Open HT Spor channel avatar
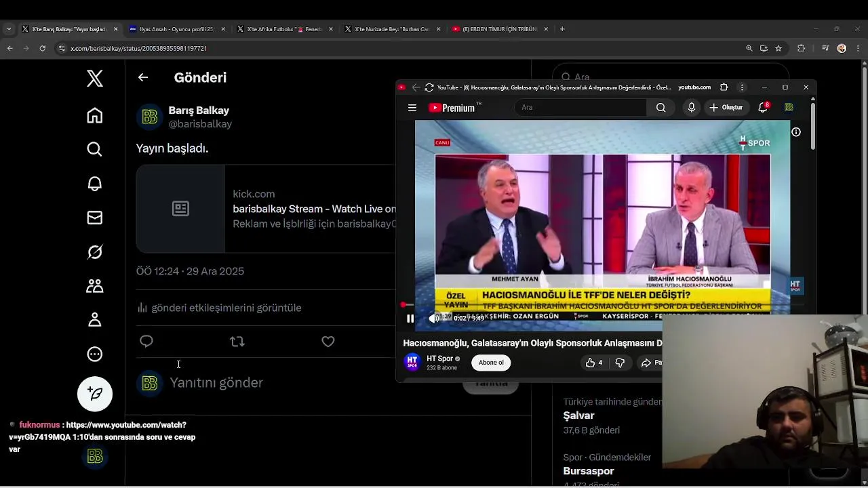Image resolution: width=868 pixels, height=488 pixels. 412,363
